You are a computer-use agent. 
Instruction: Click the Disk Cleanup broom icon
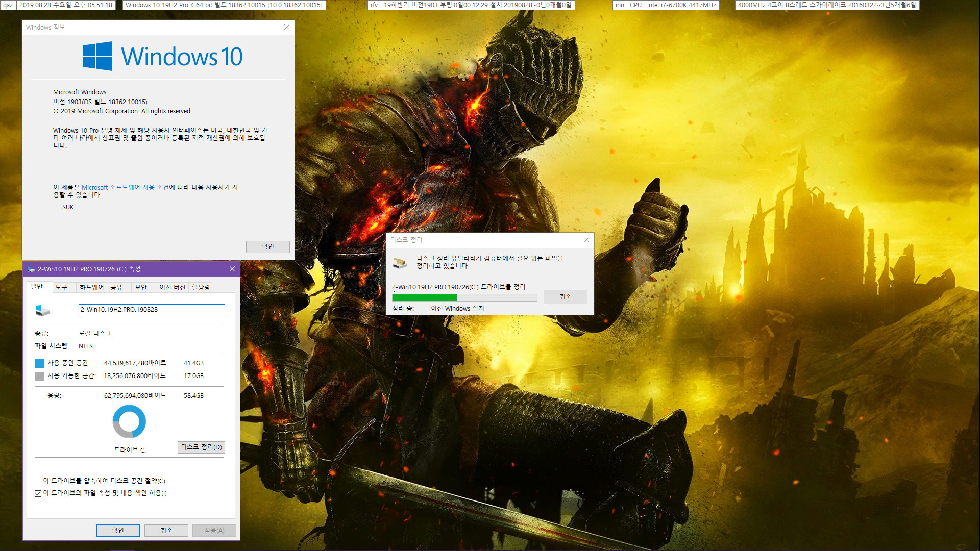[400, 263]
